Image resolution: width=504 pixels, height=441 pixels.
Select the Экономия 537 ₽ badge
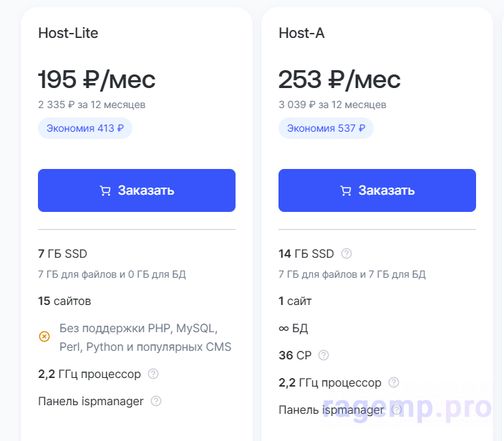click(326, 128)
